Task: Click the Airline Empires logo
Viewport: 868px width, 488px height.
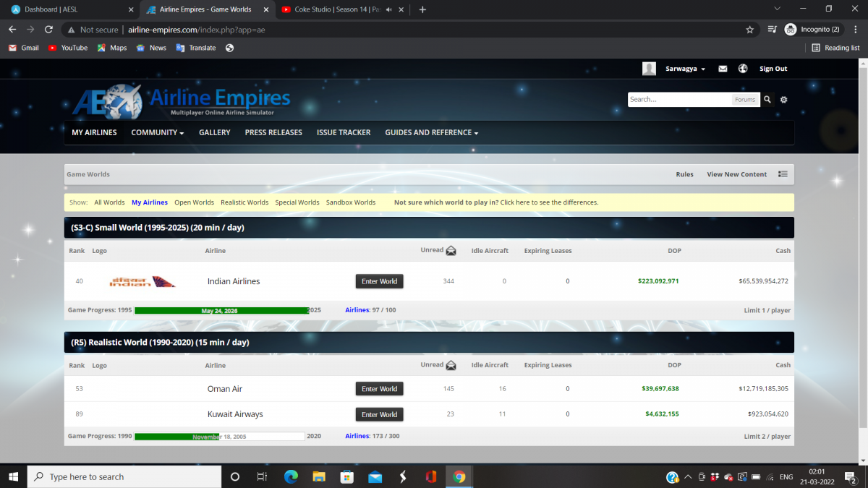Action: point(181,100)
